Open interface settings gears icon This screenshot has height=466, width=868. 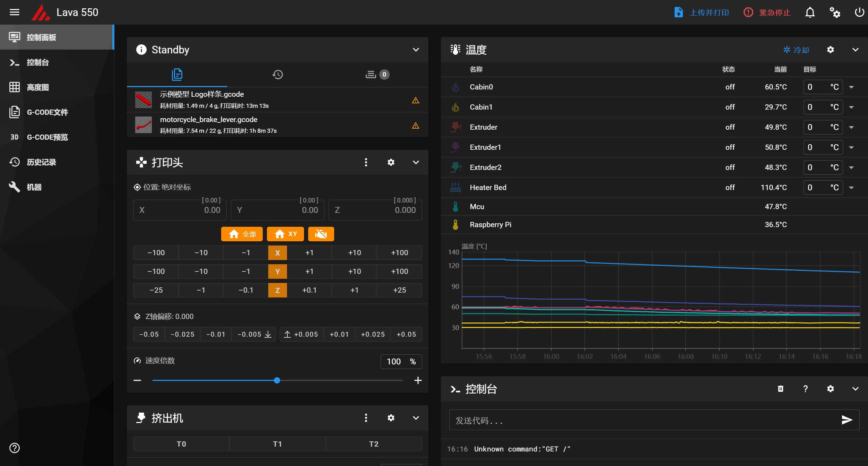[835, 12]
